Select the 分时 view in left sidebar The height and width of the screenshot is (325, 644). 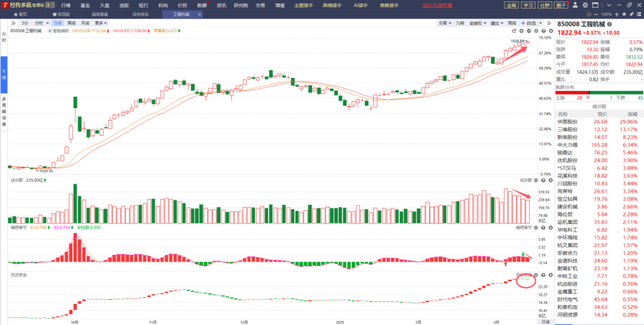click(4, 37)
